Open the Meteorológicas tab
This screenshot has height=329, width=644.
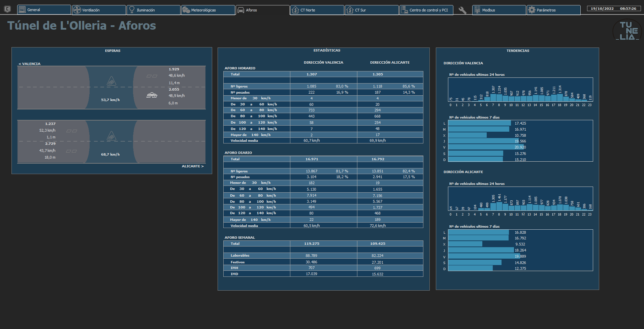[x=208, y=10]
